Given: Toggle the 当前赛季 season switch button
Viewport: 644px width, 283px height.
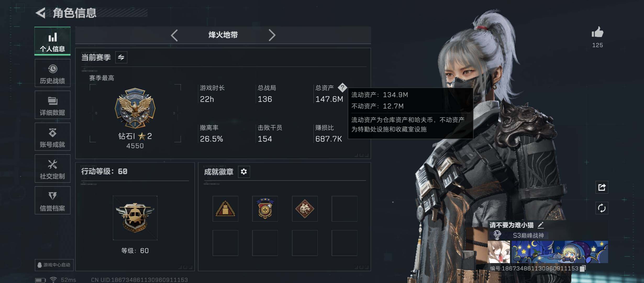Looking at the screenshot, I should [121, 57].
